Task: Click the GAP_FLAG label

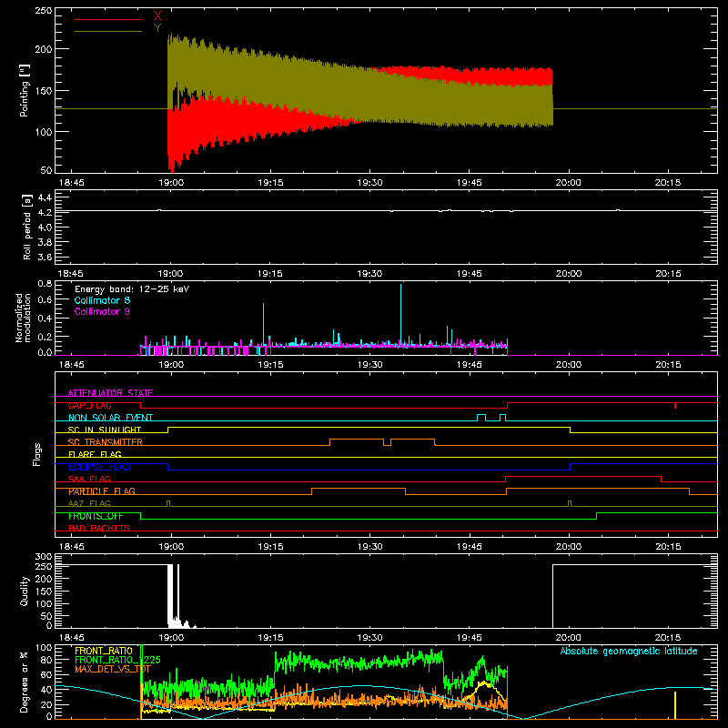Action: click(x=89, y=405)
